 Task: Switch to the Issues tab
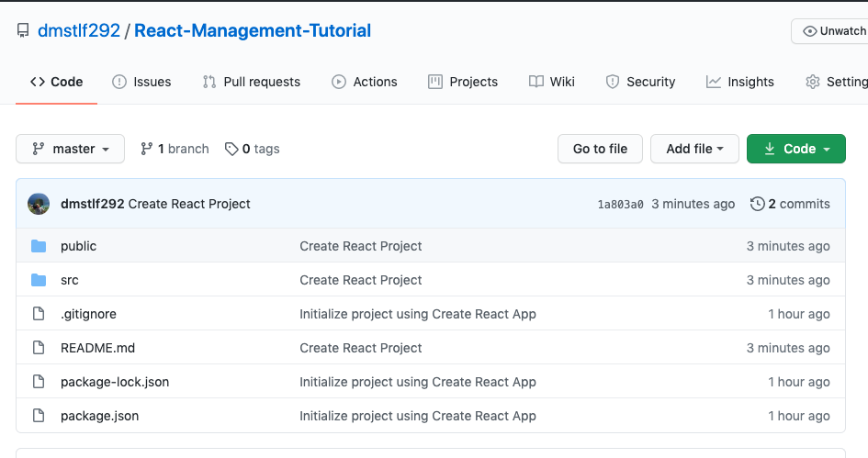coord(141,82)
